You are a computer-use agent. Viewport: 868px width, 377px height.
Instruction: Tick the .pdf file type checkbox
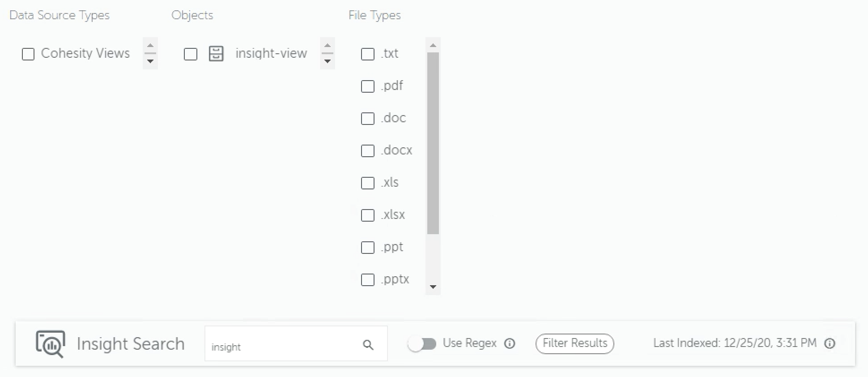pos(368,86)
